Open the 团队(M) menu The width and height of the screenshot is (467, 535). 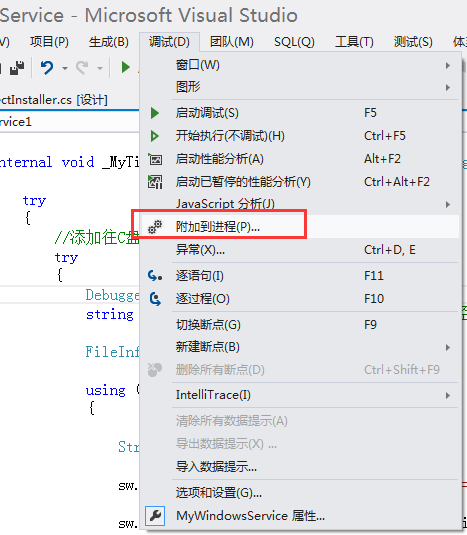pyautogui.click(x=232, y=42)
